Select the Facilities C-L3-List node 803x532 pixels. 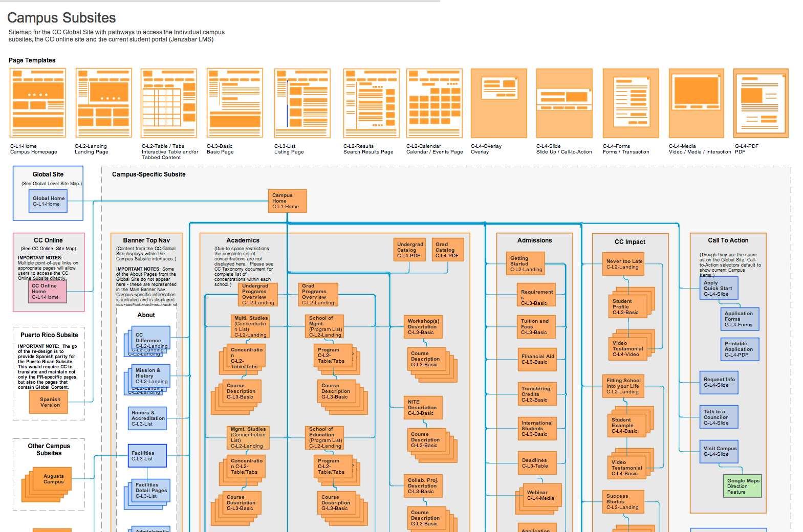point(147,456)
